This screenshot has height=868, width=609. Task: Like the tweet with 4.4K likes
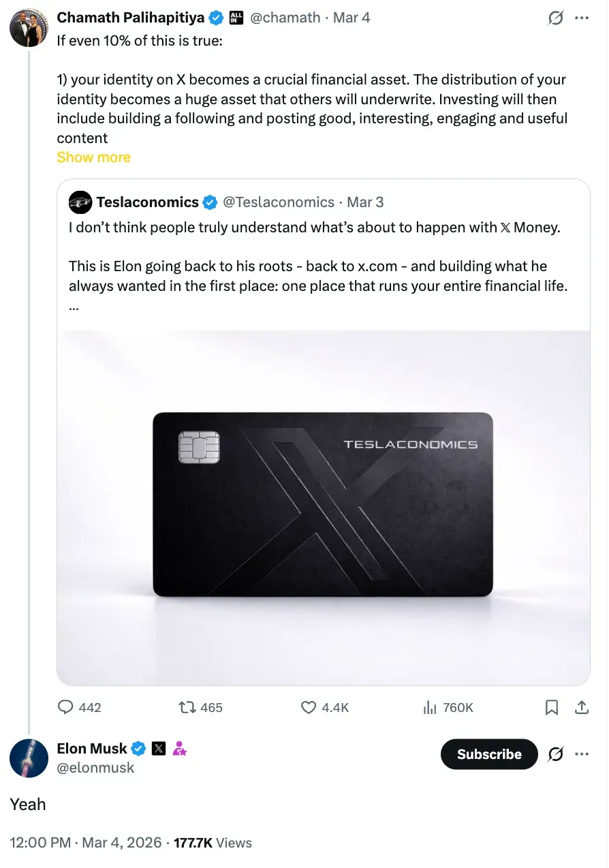click(x=309, y=707)
